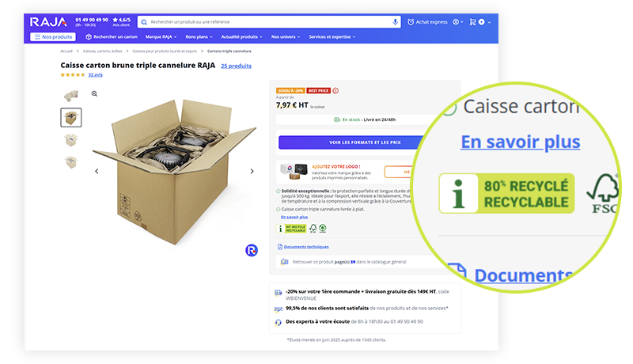The image size is (633, 364).
Task: Open the Nos produits menu
Action: [53, 36]
